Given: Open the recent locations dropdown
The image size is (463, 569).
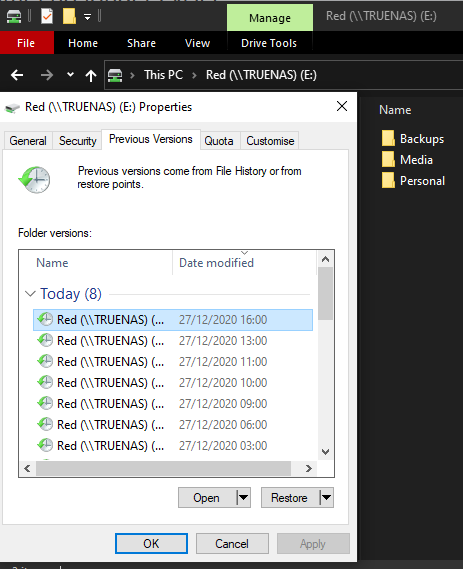Looking at the screenshot, I should tap(70, 75).
